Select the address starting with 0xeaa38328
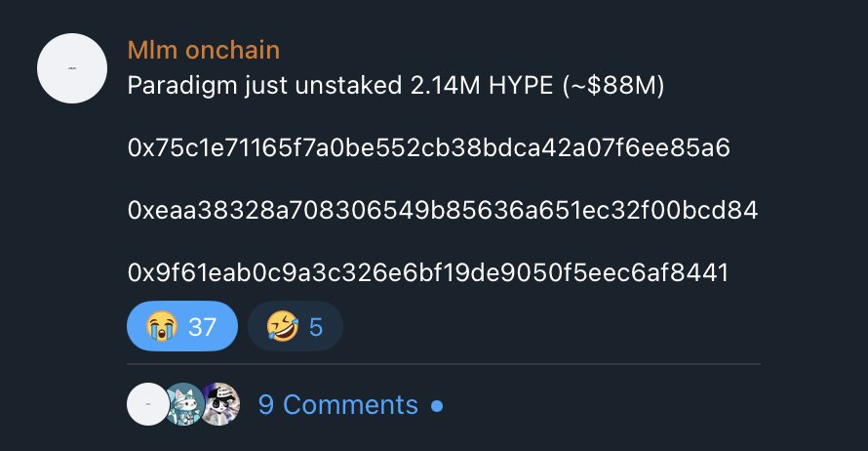The width and height of the screenshot is (868, 451). [443, 211]
